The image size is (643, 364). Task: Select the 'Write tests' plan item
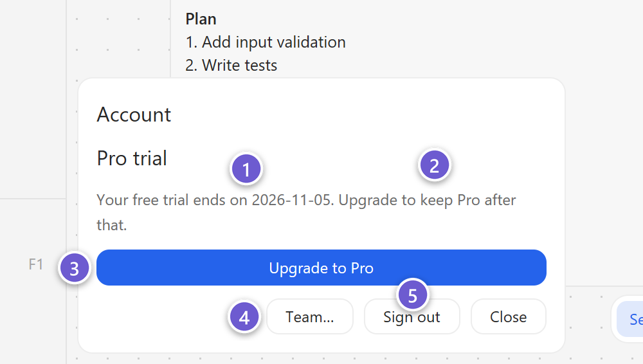pos(231,65)
